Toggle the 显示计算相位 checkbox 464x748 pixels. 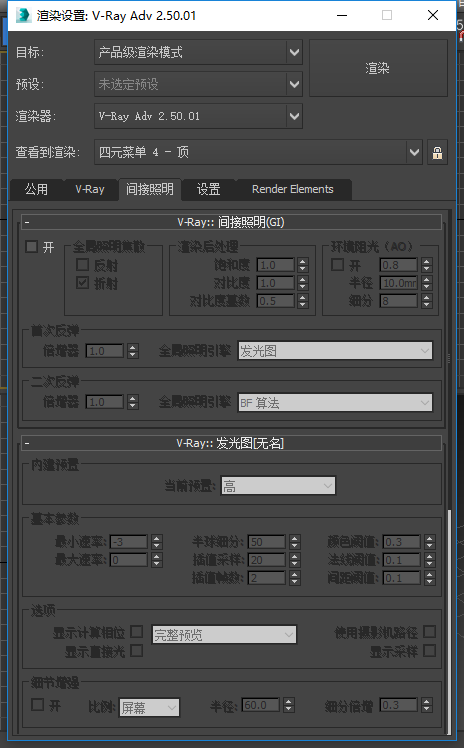136,632
